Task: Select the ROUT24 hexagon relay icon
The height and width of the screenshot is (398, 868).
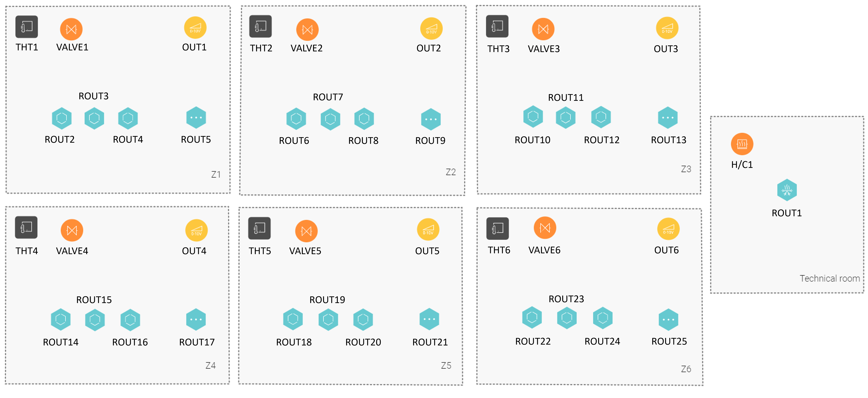Action: click(x=603, y=318)
